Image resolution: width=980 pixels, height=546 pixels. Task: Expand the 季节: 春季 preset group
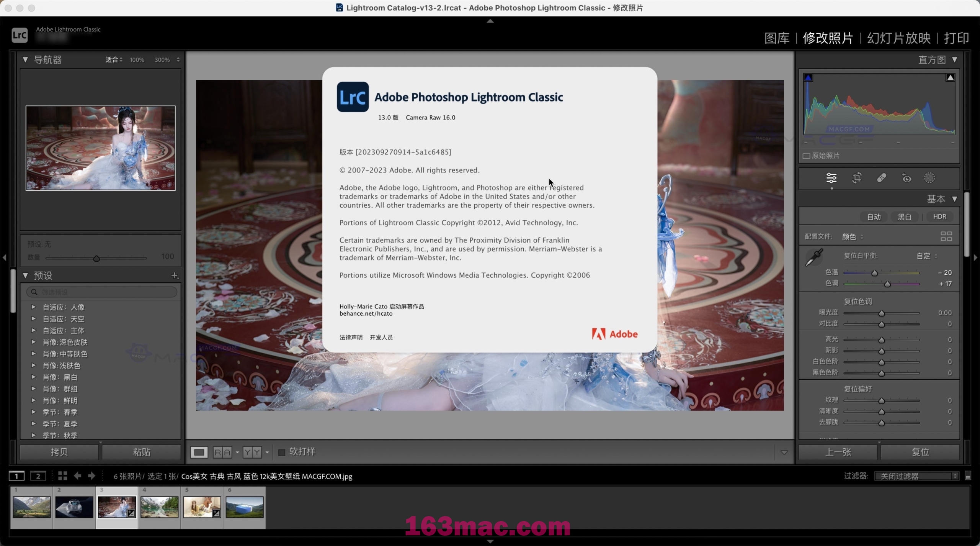pos(33,412)
